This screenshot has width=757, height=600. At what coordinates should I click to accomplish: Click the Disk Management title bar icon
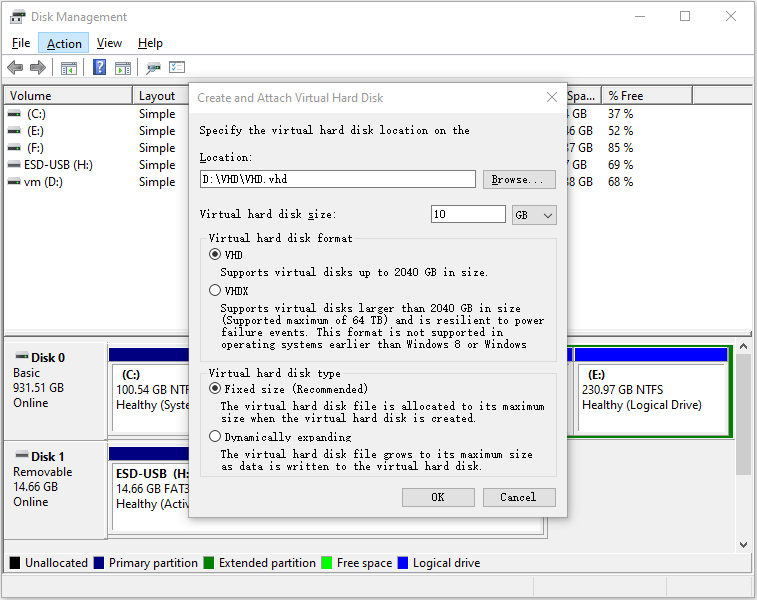tap(17, 17)
